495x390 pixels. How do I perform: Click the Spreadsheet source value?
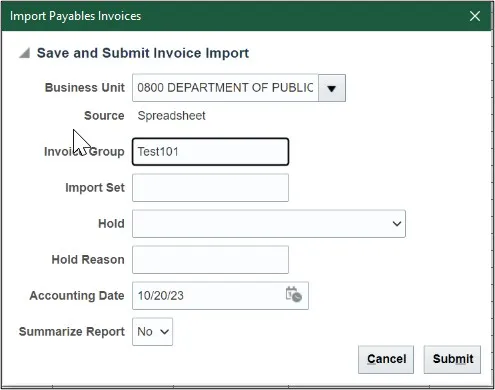point(171,116)
